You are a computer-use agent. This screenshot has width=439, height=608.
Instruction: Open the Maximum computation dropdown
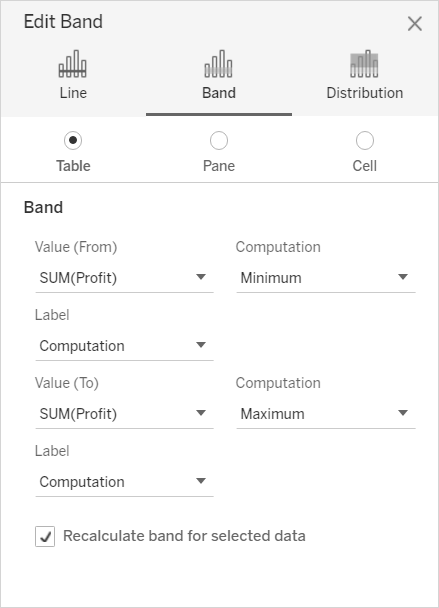click(326, 414)
